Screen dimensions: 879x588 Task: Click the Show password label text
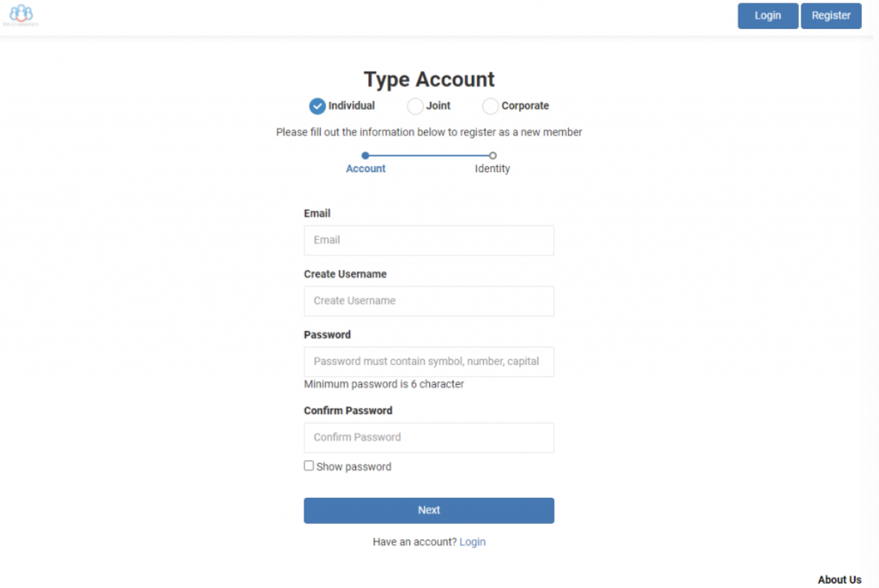pos(354,467)
